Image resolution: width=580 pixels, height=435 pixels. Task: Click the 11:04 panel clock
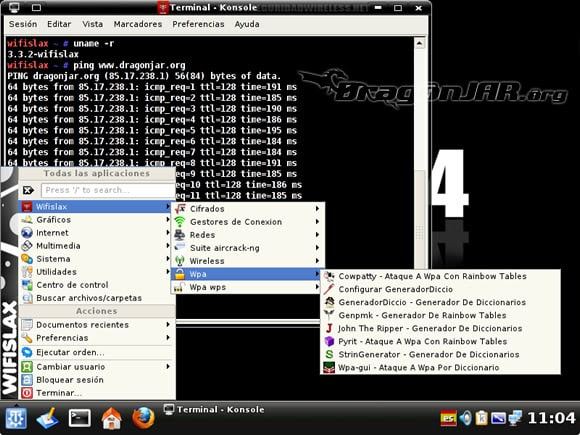(x=552, y=418)
